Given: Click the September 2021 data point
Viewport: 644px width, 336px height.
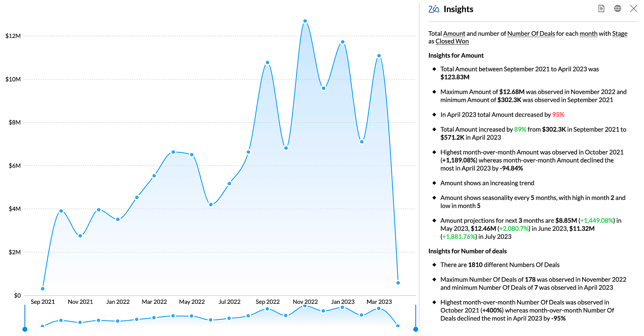Looking at the screenshot, I should coord(43,289).
